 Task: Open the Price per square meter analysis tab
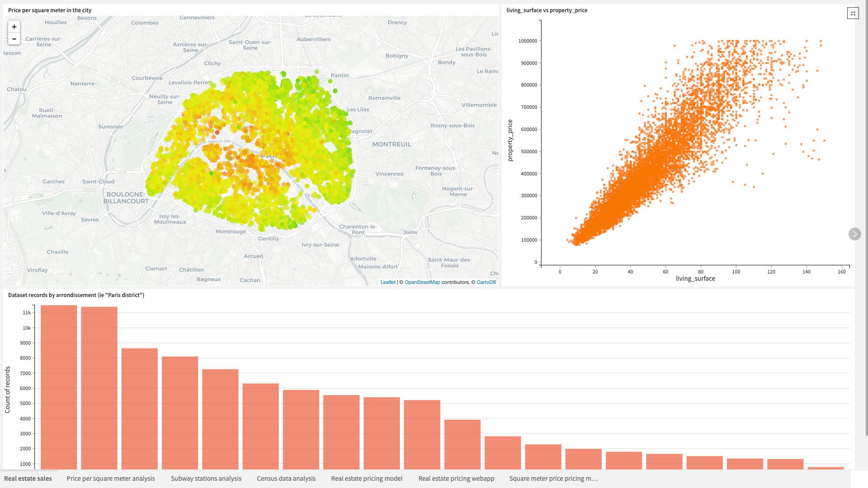coord(110,478)
